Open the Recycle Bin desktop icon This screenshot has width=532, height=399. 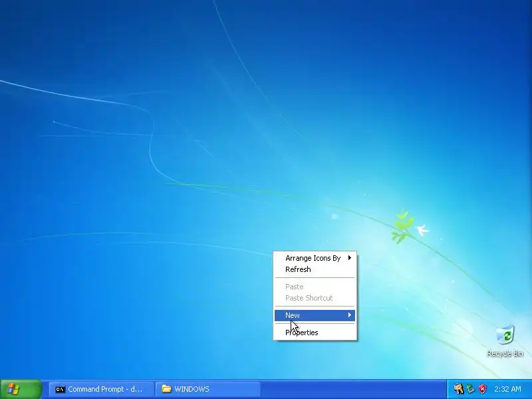(505, 340)
